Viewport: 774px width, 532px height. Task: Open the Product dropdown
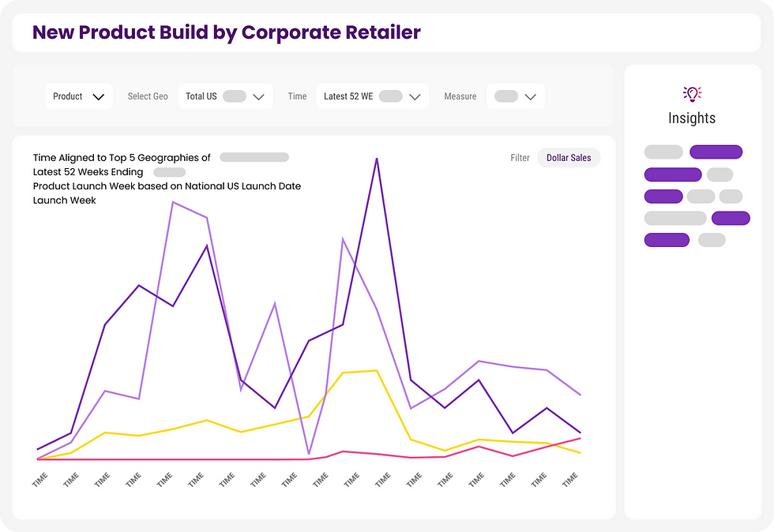[x=79, y=96]
